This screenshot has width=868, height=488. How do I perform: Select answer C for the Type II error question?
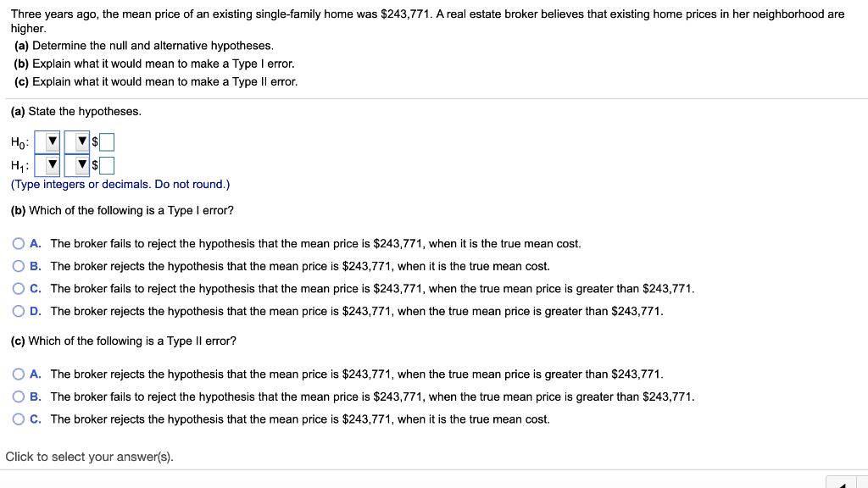click(19, 419)
